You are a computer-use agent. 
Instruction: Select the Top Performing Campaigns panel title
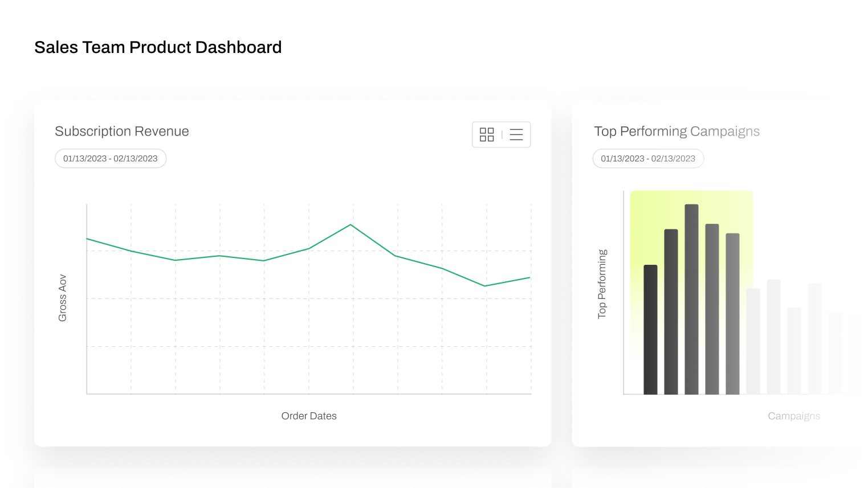click(677, 131)
